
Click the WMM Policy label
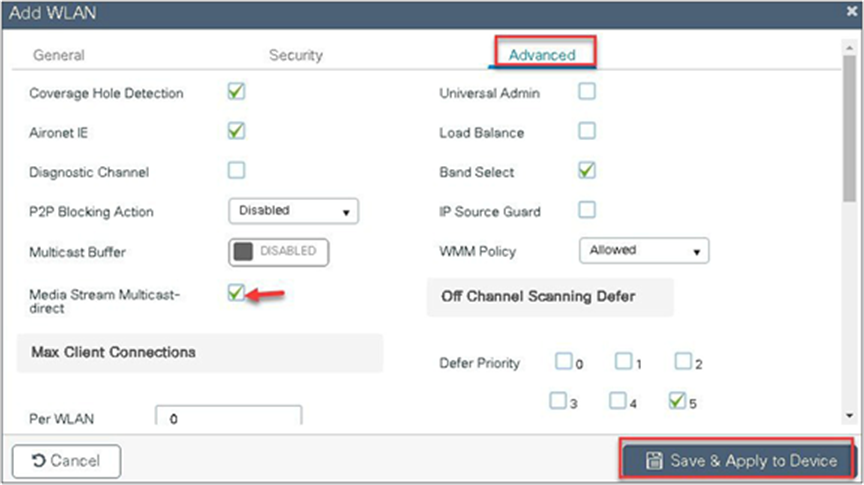point(477,252)
